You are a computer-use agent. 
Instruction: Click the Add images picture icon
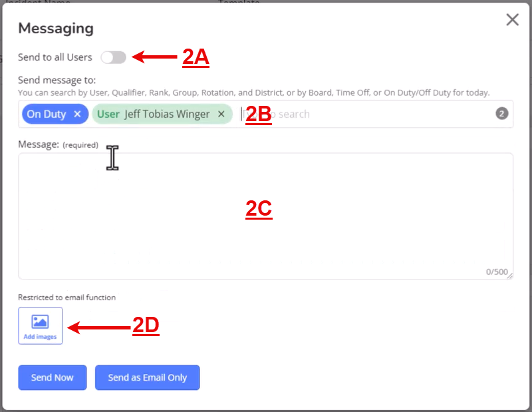40,321
